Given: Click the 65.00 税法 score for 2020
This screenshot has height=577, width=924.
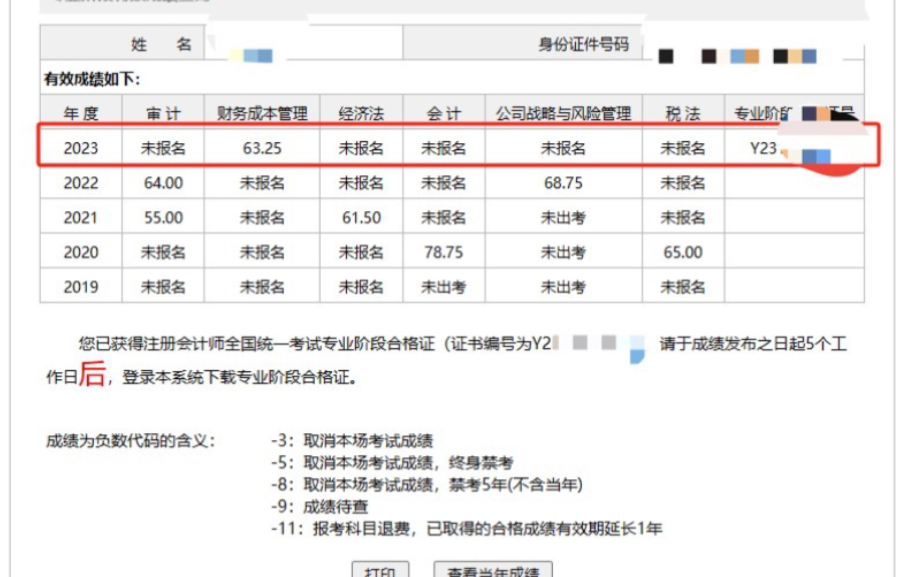Looking at the screenshot, I should click(683, 252).
